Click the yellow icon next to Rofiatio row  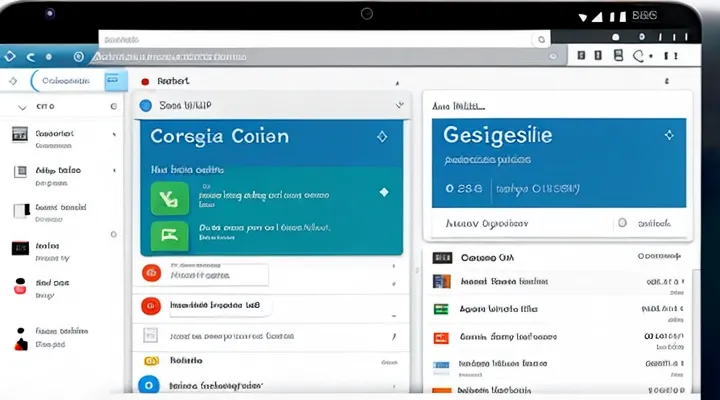(x=151, y=358)
